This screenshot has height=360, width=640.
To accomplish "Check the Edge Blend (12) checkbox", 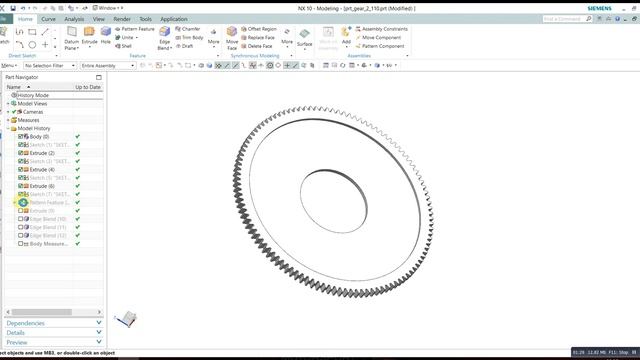I will (20, 236).
